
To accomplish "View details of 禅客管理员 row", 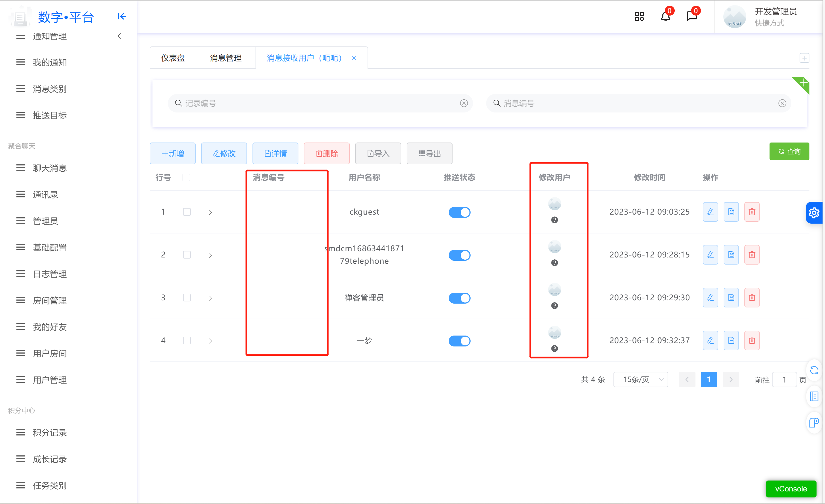I will [x=731, y=297].
